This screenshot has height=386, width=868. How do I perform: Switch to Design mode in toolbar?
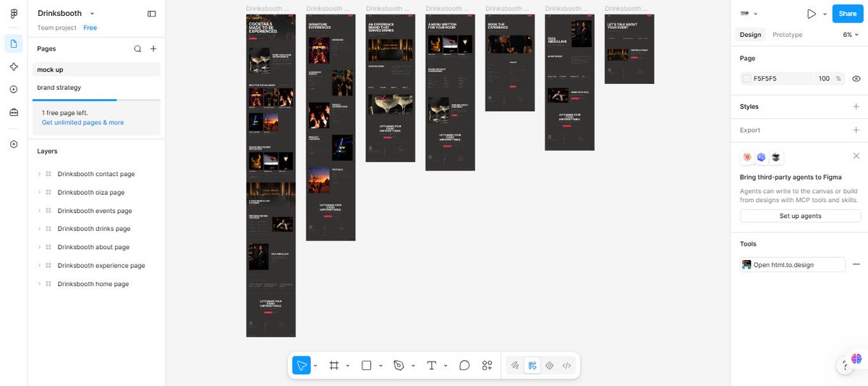click(532, 366)
